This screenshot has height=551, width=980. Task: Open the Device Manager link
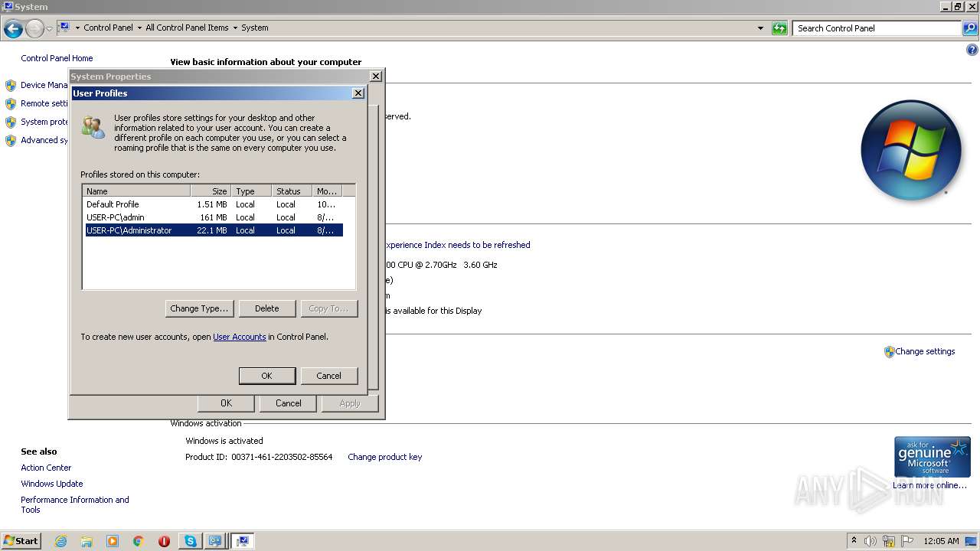(44, 85)
